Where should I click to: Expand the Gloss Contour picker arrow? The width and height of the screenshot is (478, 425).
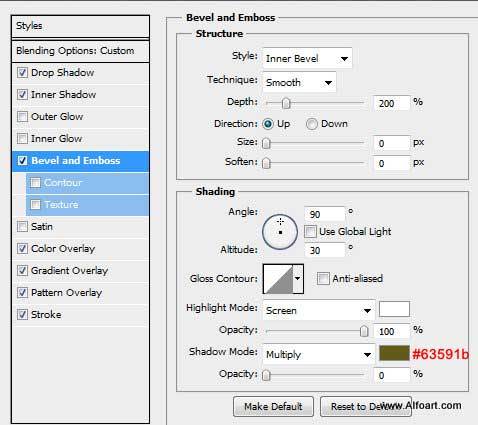tap(298, 279)
